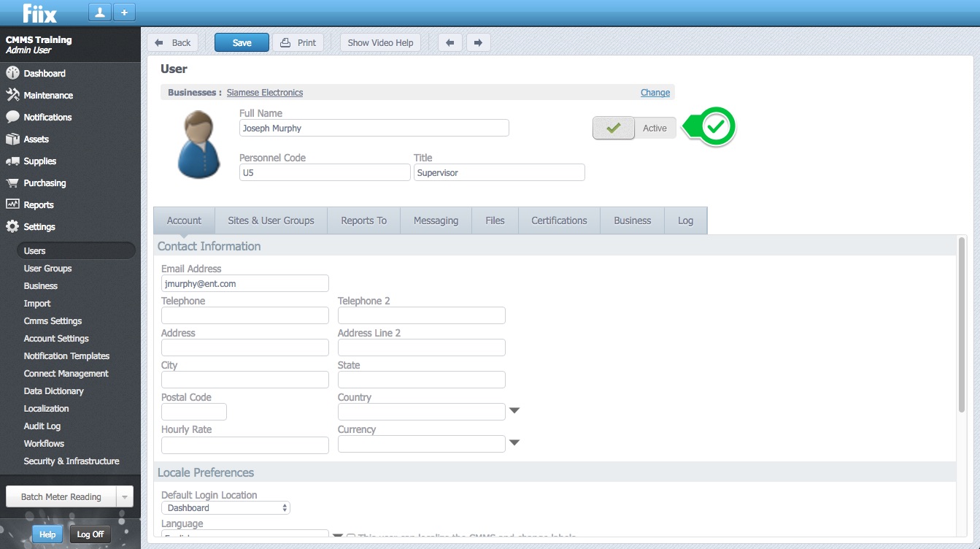Click the Change link for businesses
This screenshot has width=980, height=549.
655,93
